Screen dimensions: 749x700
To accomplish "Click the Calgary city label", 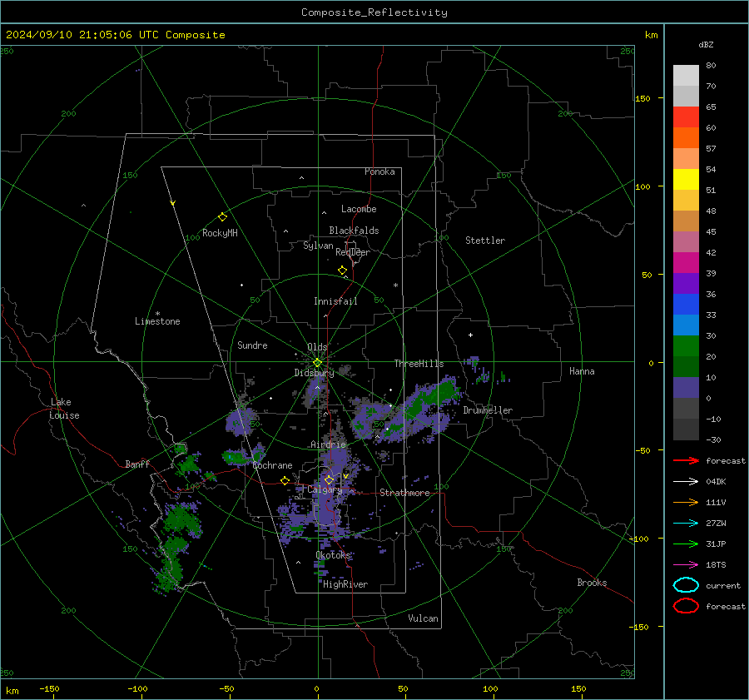I will pyautogui.click(x=325, y=489).
